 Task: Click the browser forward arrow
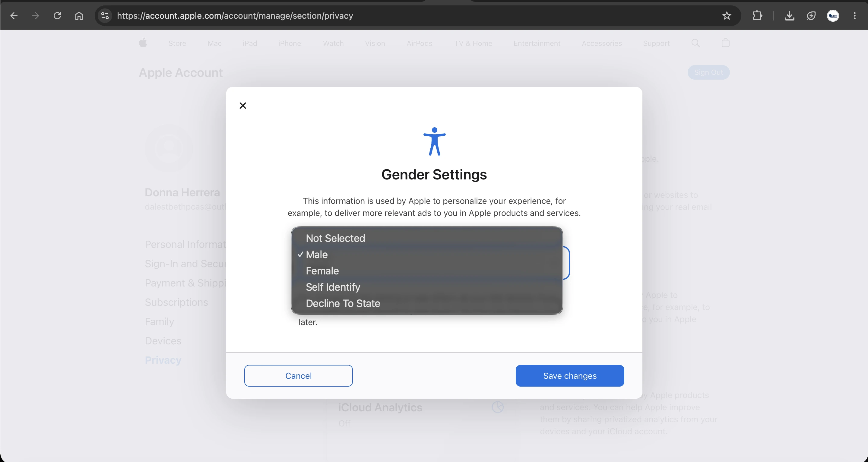coord(35,15)
